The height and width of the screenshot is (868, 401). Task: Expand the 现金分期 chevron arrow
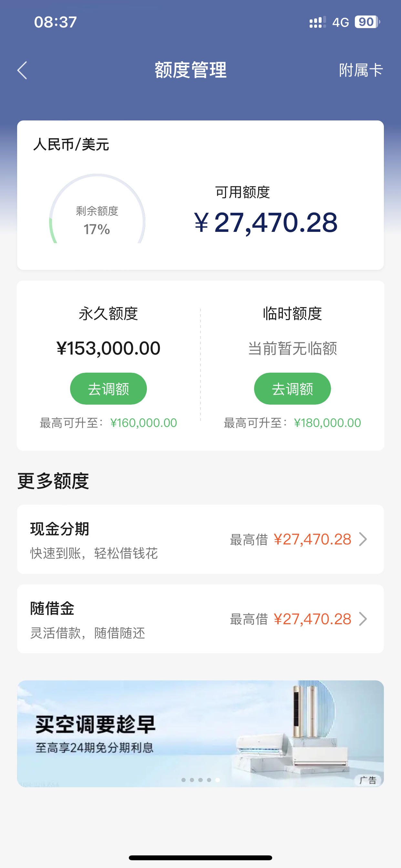coord(363,539)
